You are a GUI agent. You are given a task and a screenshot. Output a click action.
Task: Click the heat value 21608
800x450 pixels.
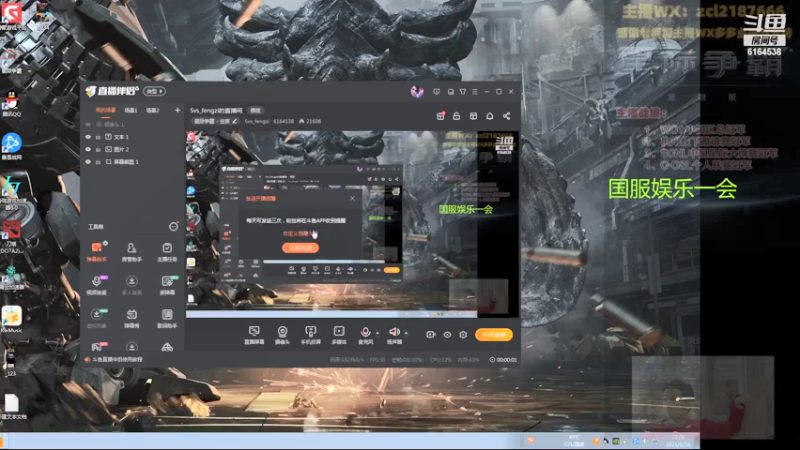coord(310,121)
